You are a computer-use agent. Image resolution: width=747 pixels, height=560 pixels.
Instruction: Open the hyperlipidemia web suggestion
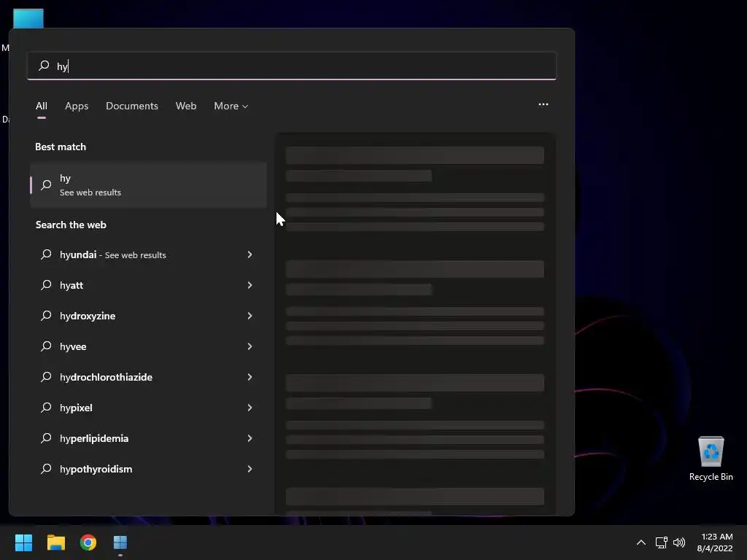(148, 438)
